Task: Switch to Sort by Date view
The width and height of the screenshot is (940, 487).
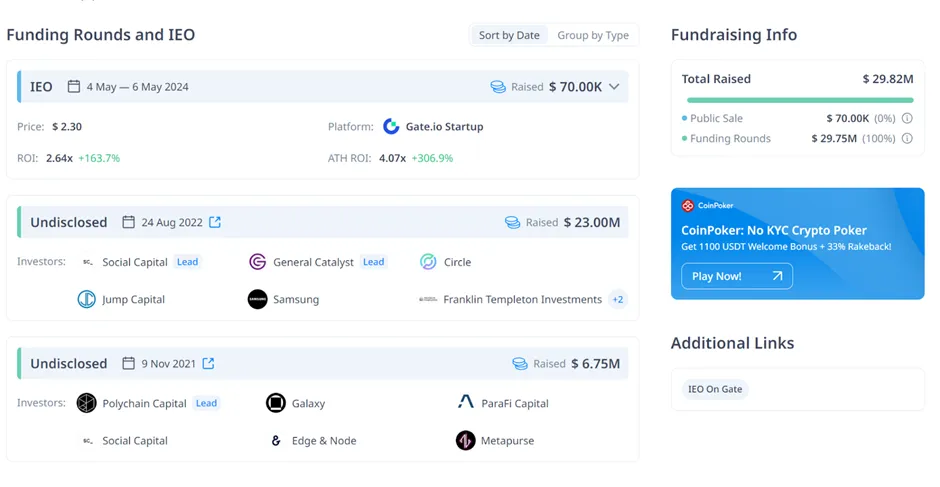Action: [509, 35]
